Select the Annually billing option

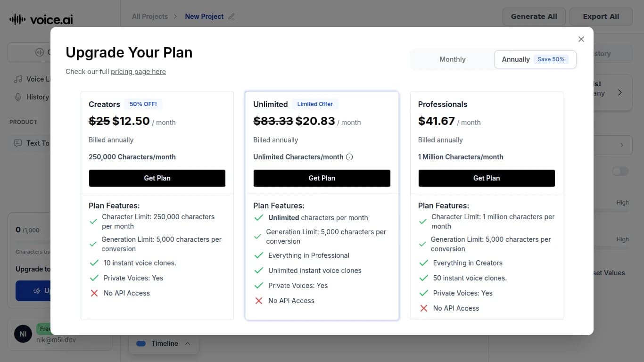point(535,59)
